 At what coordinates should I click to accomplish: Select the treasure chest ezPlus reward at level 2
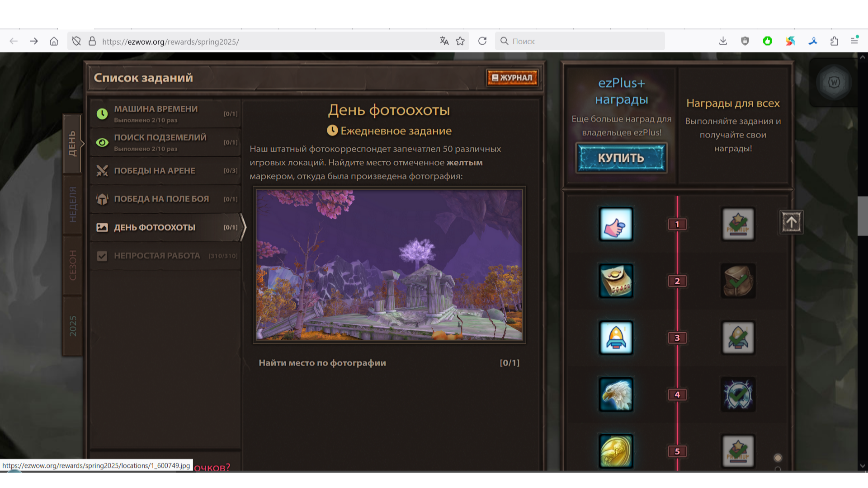[x=616, y=281]
